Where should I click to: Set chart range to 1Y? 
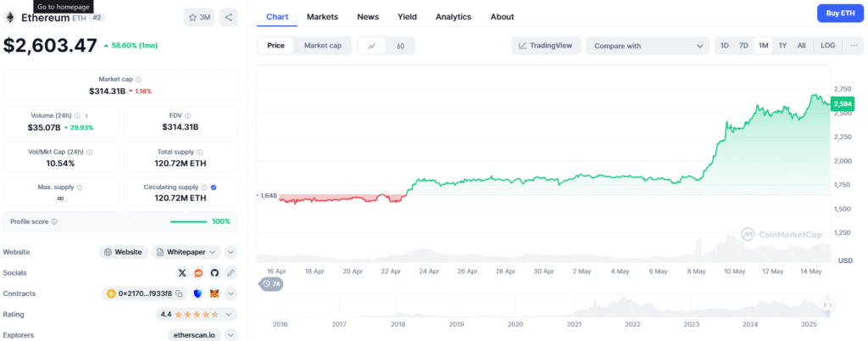[x=782, y=46]
